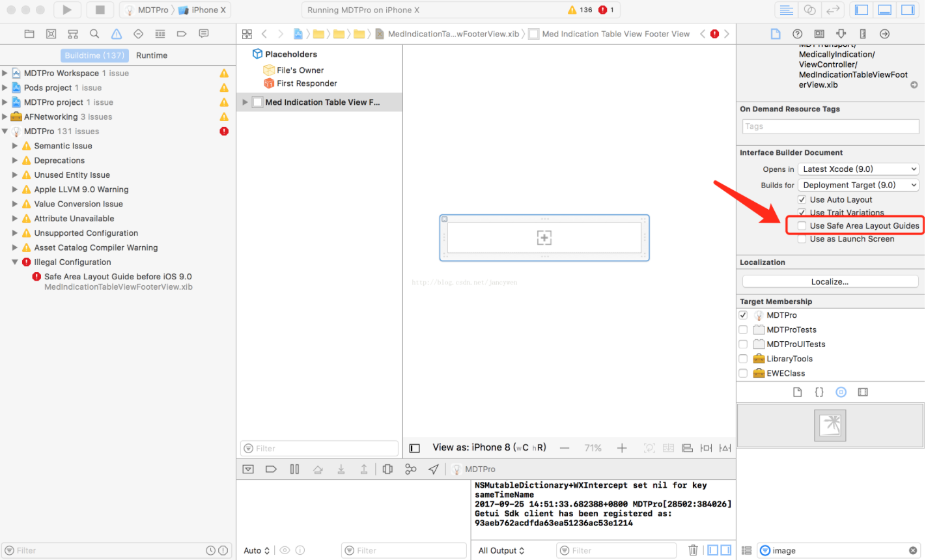Click library search field containing 'image'
926x560 pixels.
(x=839, y=550)
